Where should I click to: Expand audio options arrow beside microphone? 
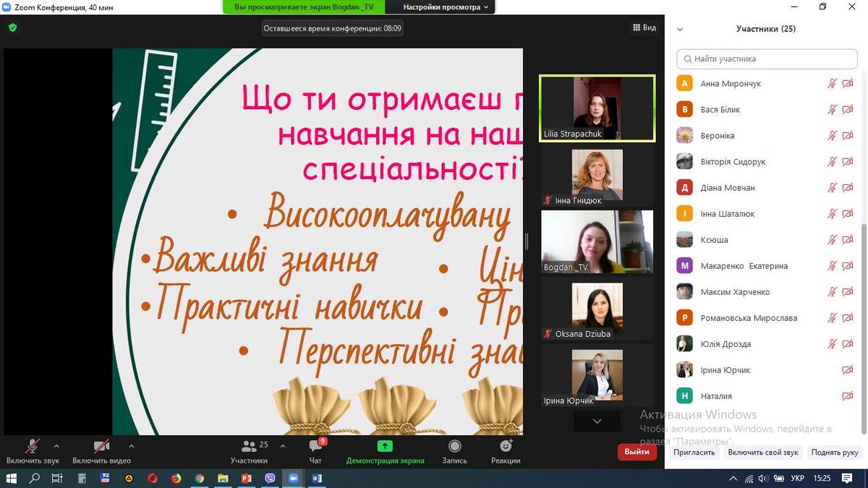tap(56, 446)
